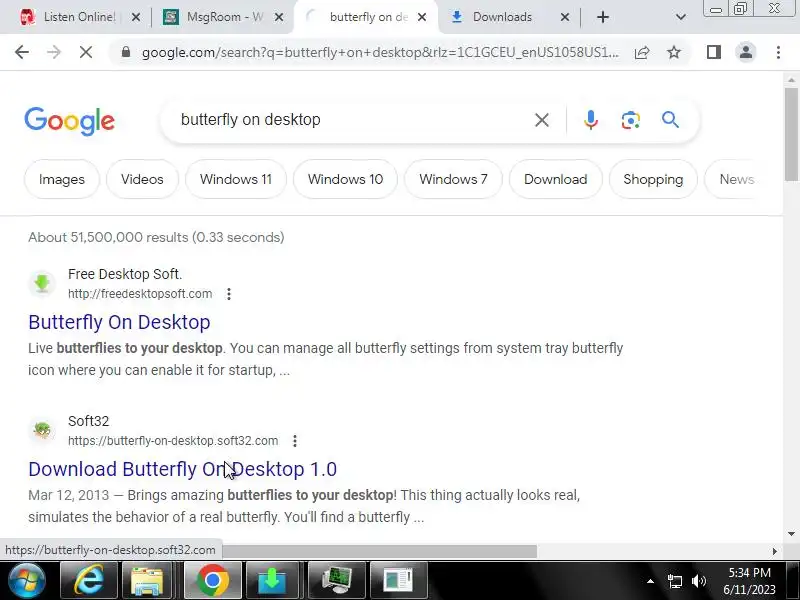Close the butterfly on desktop tab
Screen dimensions: 800x600
421,17
